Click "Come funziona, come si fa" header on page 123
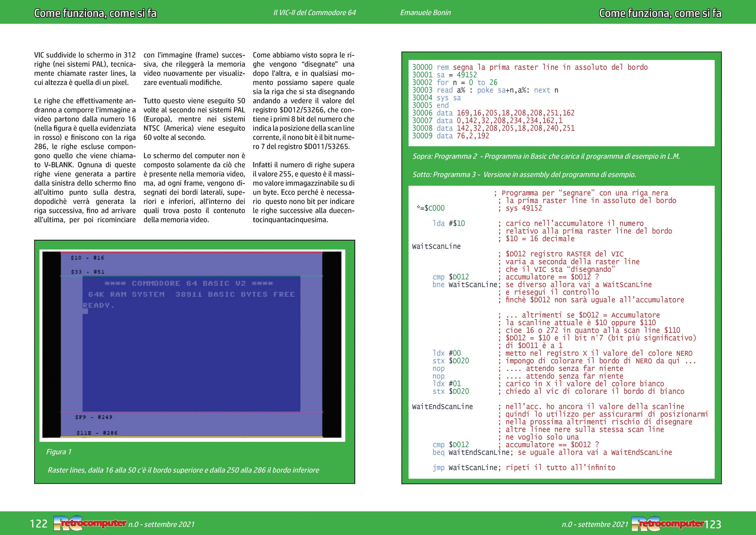This screenshot has width=756, height=535. [x=660, y=13]
